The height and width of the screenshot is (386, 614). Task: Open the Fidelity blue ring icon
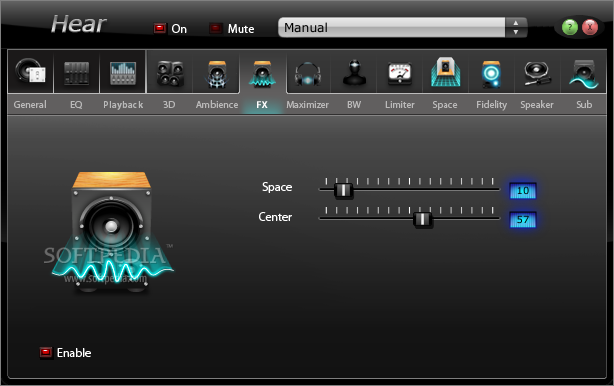point(491,73)
